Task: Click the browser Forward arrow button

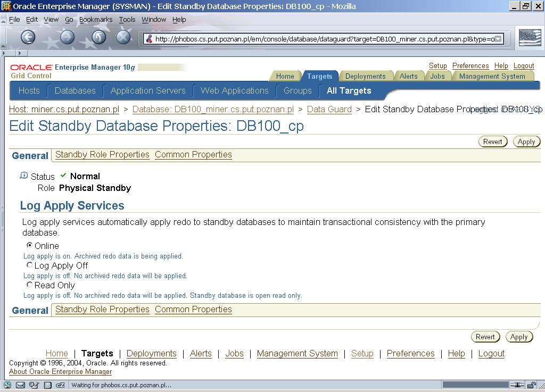Action: [x=68, y=37]
